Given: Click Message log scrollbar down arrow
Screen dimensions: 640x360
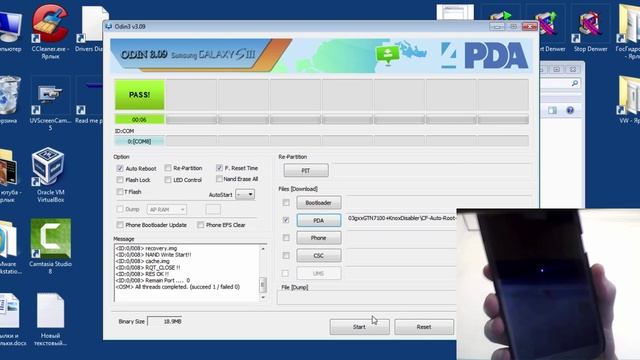Looking at the screenshot, I should (263, 297).
